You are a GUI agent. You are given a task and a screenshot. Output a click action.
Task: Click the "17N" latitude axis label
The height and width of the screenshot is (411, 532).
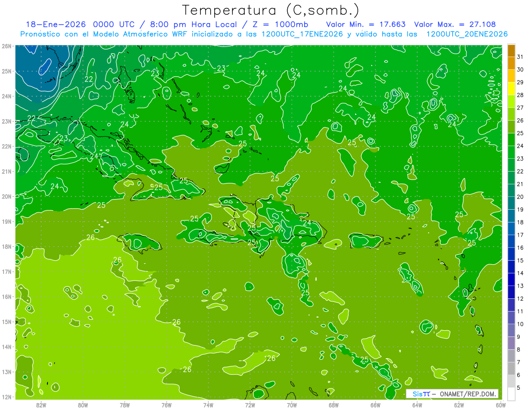click(x=7, y=271)
